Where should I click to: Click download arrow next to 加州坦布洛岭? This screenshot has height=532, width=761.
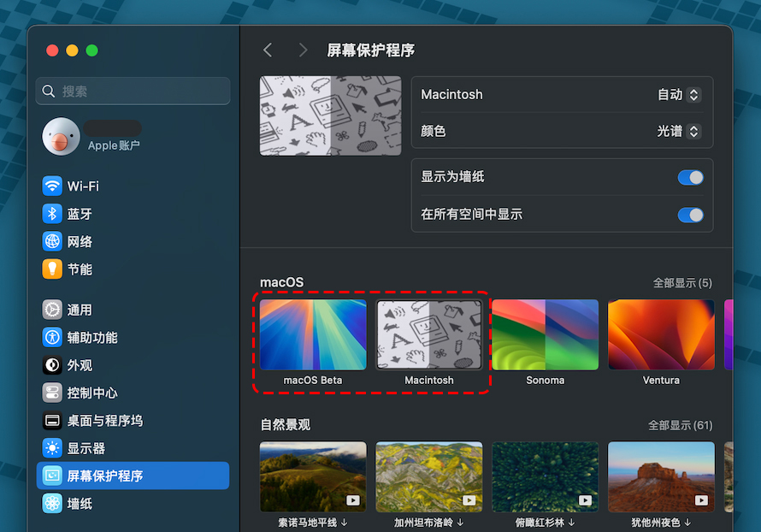(x=461, y=523)
